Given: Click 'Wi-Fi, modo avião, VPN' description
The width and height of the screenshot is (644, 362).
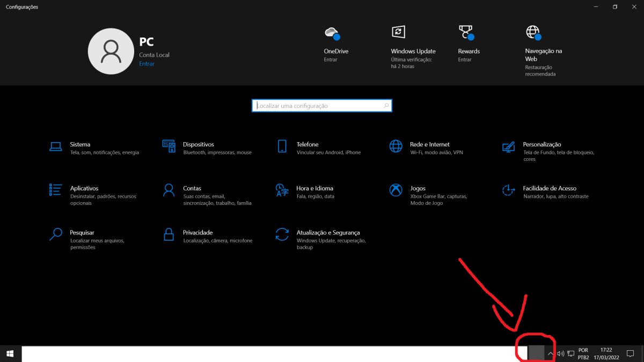Looking at the screenshot, I should pos(436,153).
